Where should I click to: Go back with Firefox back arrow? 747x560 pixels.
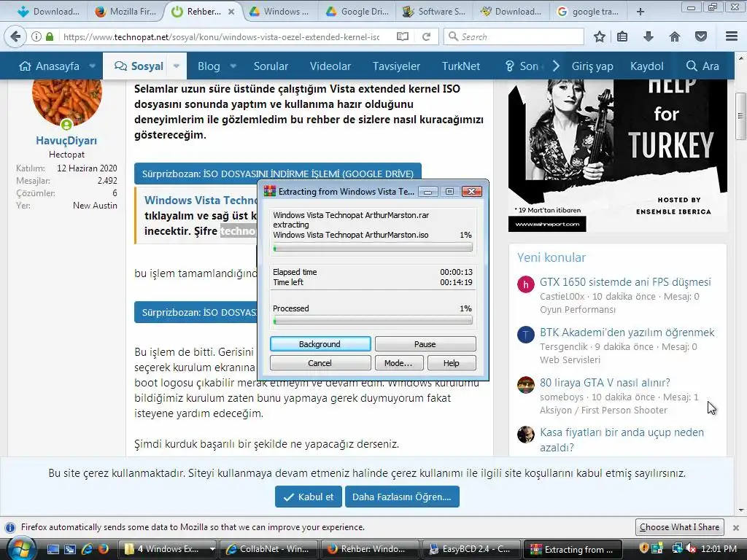pyautogui.click(x=15, y=36)
